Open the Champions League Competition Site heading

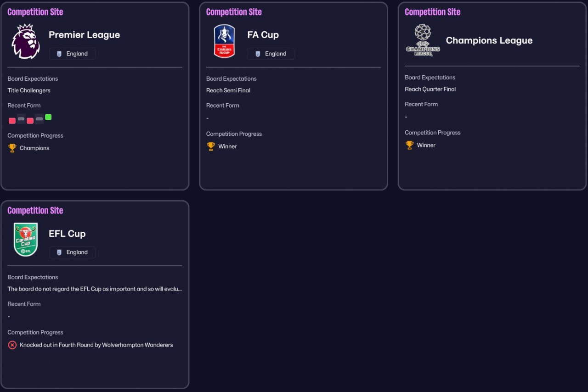click(x=432, y=12)
